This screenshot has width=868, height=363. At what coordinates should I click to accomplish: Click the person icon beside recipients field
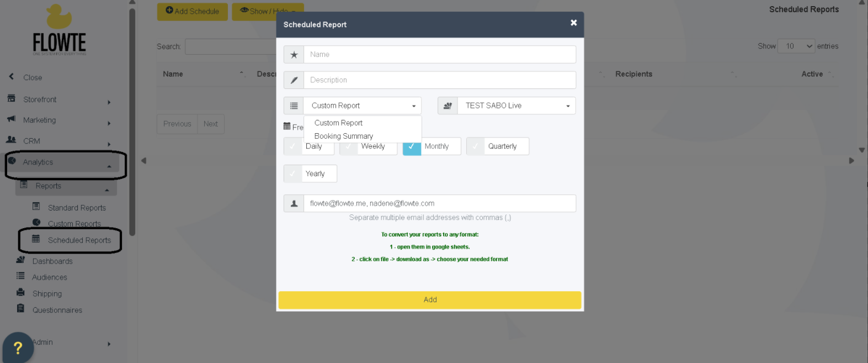point(294,203)
